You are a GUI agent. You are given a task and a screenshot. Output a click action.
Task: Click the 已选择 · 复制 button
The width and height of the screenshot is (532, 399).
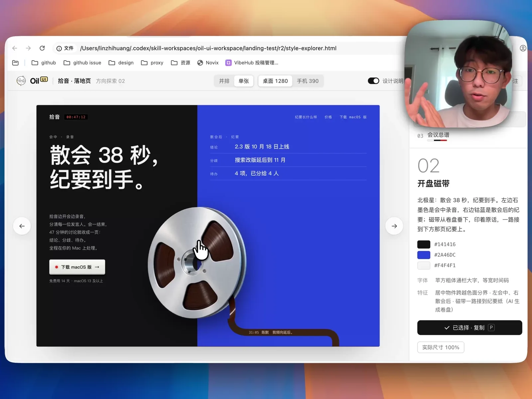[x=469, y=328]
